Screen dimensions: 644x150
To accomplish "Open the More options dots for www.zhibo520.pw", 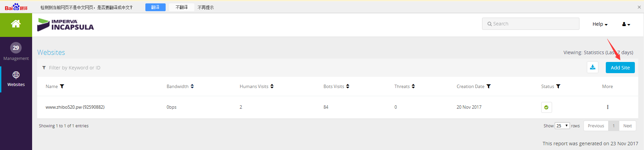I will [x=607, y=107].
